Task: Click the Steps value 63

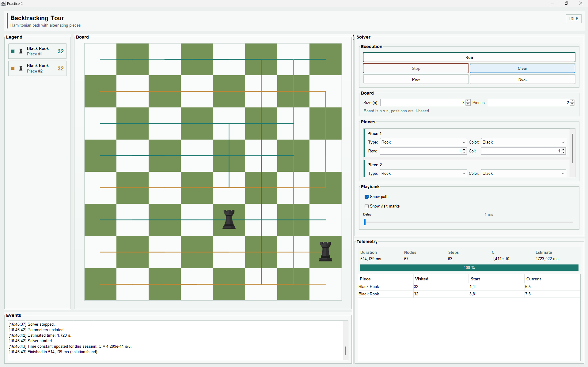Action: tap(450, 259)
